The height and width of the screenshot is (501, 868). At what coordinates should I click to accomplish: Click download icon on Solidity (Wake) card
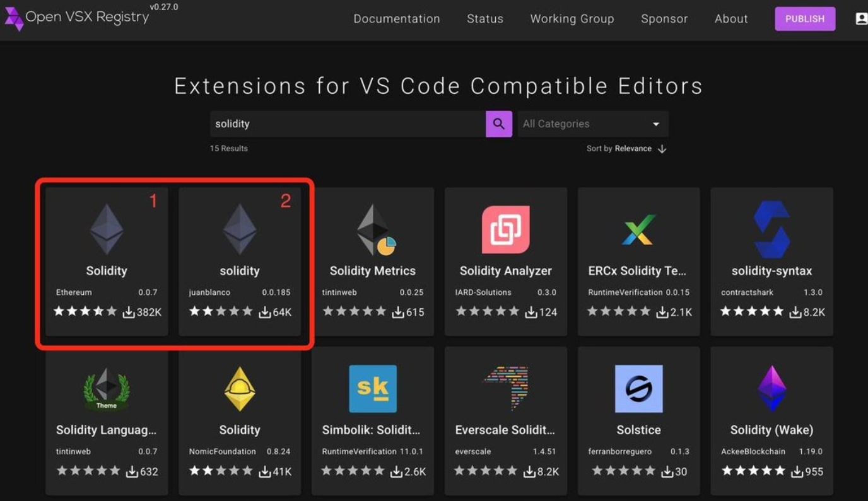(x=797, y=471)
